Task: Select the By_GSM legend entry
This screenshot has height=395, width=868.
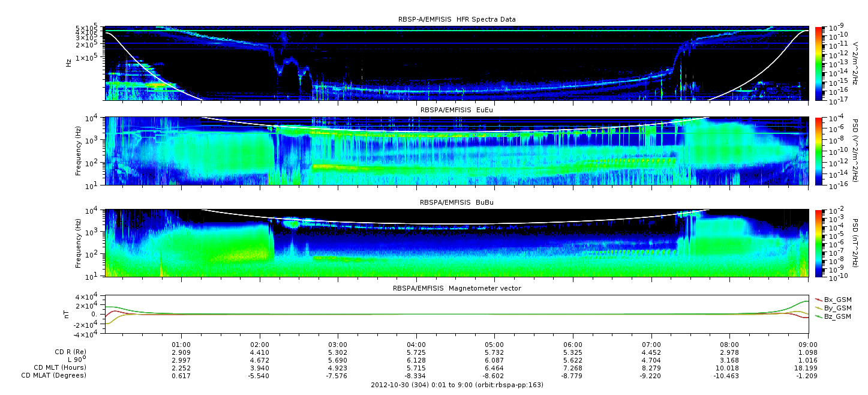Action: point(836,307)
